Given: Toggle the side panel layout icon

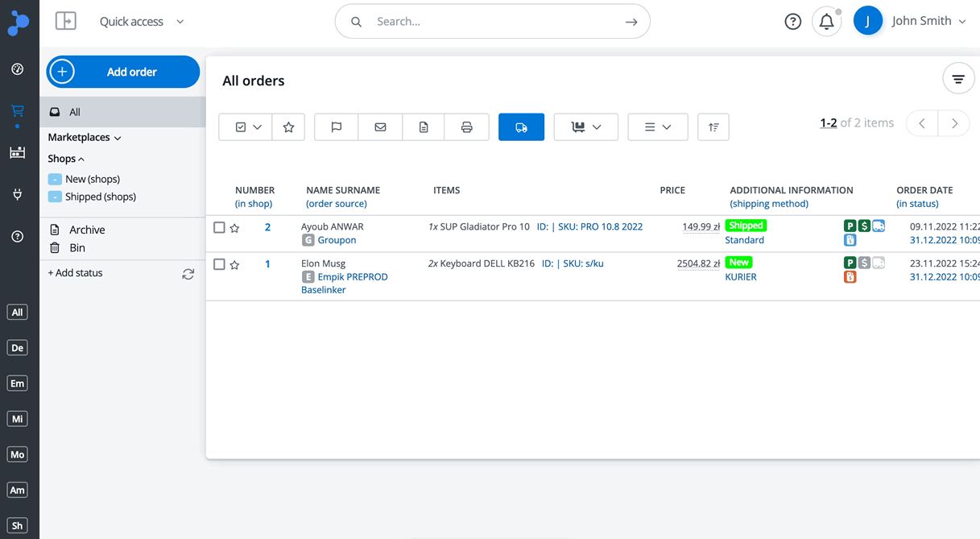Looking at the screenshot, I should tap(66, 21).
